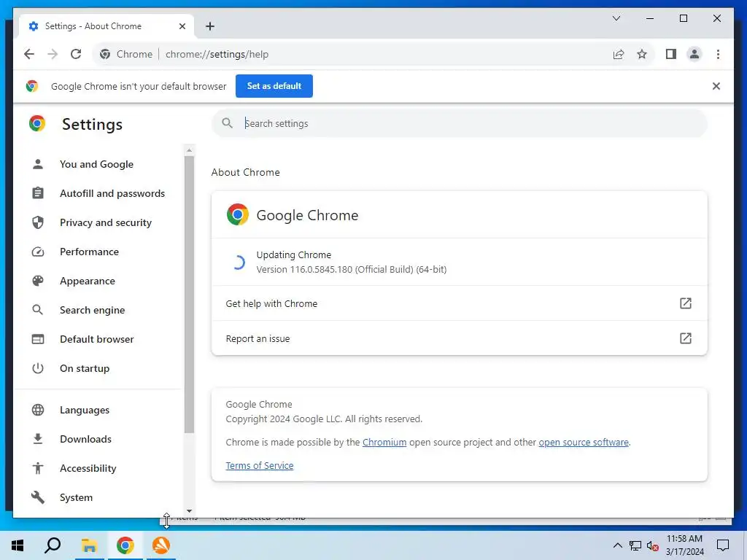Screen dimensions: 747x560
Task: Click the browser forward arrow
Action: [53, 54]
